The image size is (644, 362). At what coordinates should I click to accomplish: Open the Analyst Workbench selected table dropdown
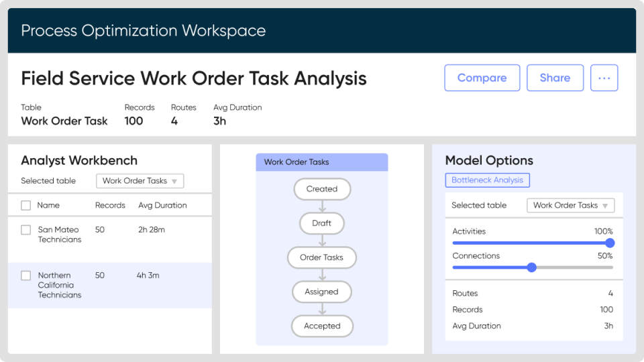pyautogui.click(x=140, y=181)
